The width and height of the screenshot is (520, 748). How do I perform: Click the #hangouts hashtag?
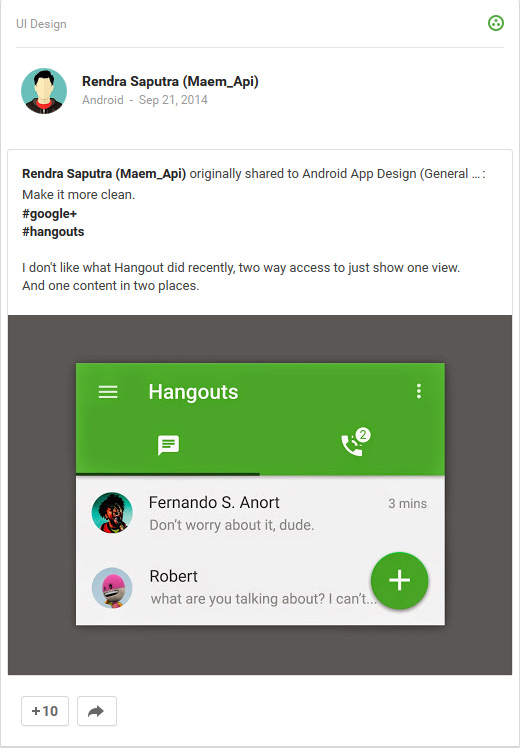tap(53, 232)
